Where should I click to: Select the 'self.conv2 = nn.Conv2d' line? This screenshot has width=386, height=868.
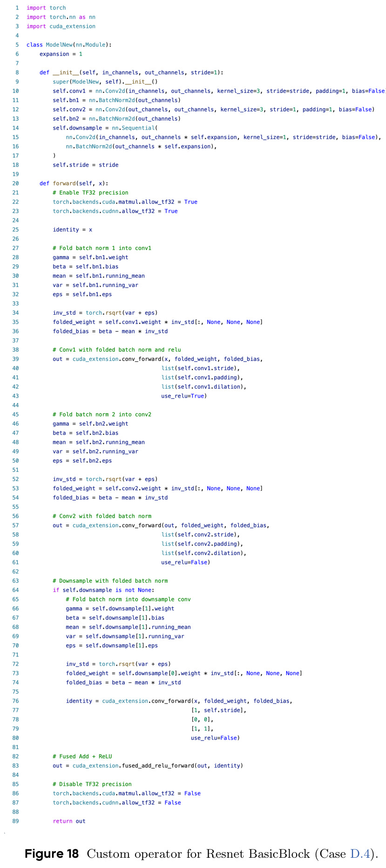click(213, 110)
